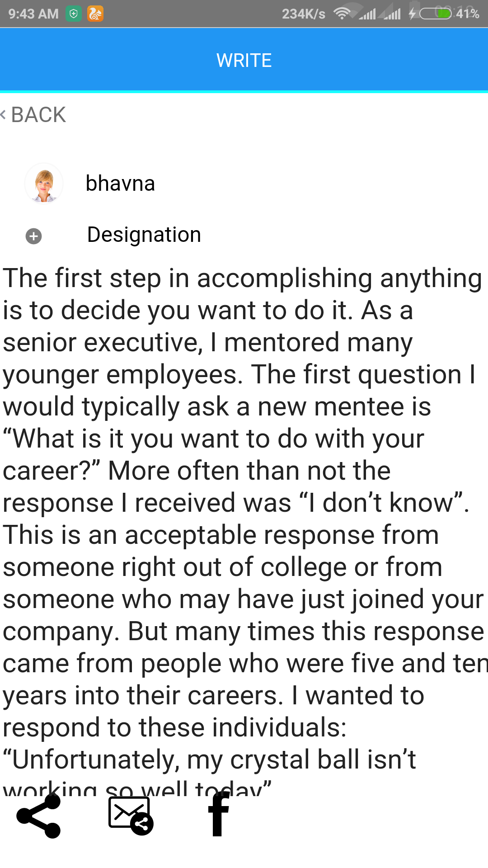Screen dimensions: 488x868
Task: Go back using the BACK link
Action: pyautogui.click(x=34, y=115)
